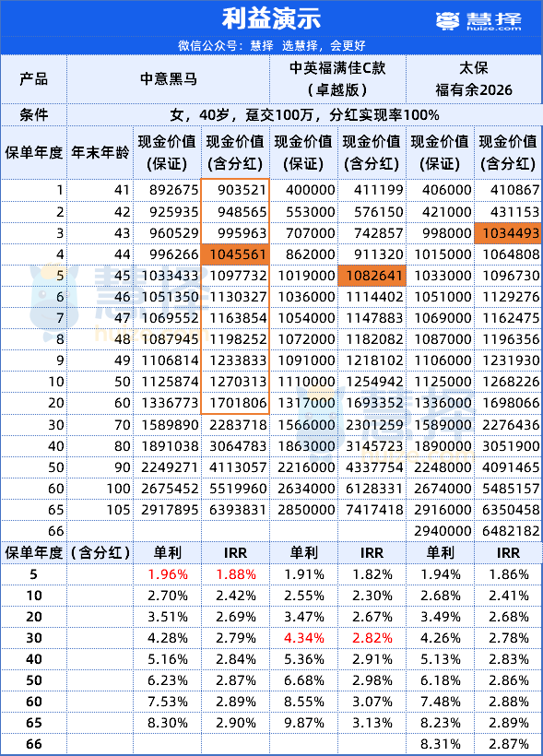
Task: Click the red 4.34% value in row 30
Action: [304, 638]
